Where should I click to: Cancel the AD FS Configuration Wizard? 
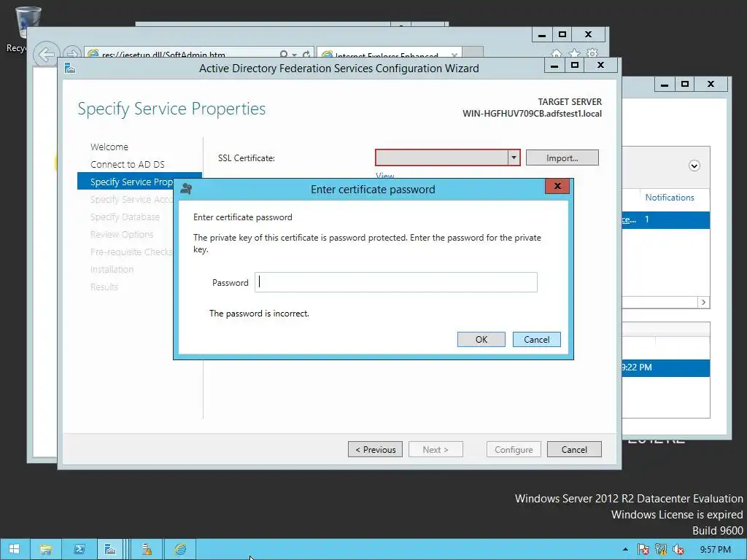[574, 449]
